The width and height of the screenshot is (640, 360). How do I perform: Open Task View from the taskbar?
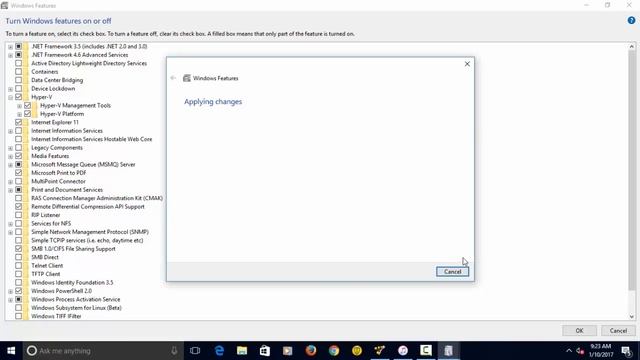coord(195,351)
